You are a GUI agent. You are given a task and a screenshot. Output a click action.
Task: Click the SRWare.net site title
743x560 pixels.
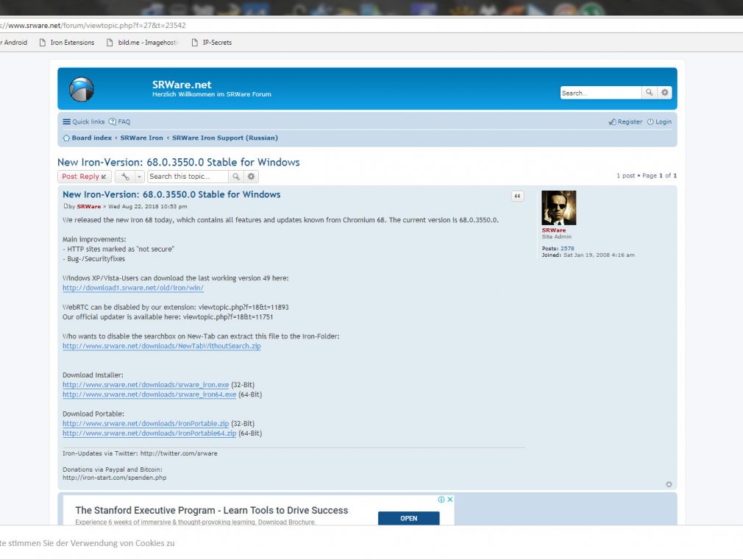pos(182,85)
